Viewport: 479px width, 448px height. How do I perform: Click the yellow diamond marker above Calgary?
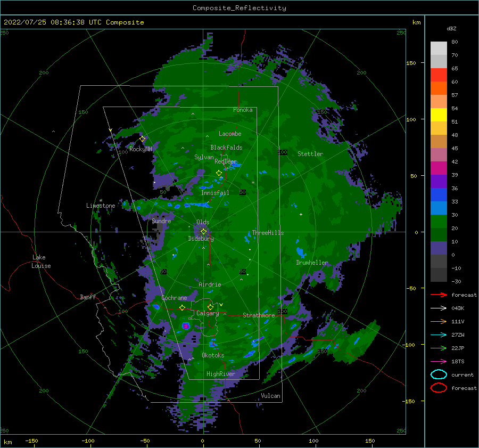coord(210,307)
